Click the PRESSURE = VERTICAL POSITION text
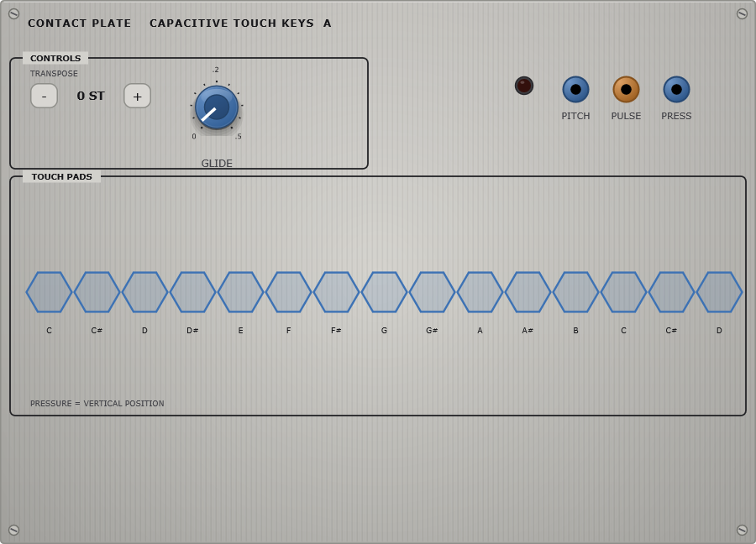This screenshot has height=544, width=756. pos(97,403)
